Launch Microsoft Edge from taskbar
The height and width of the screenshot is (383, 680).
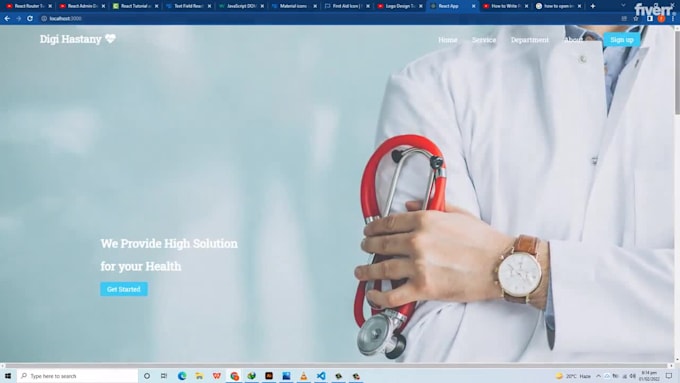point(182,376)
